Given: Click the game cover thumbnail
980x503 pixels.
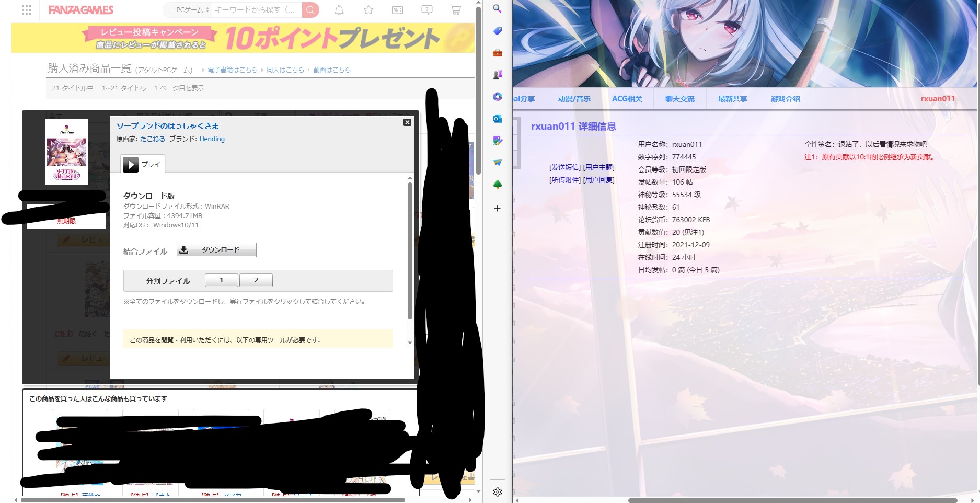Looking at the screenshot, I should click(66, 152).
